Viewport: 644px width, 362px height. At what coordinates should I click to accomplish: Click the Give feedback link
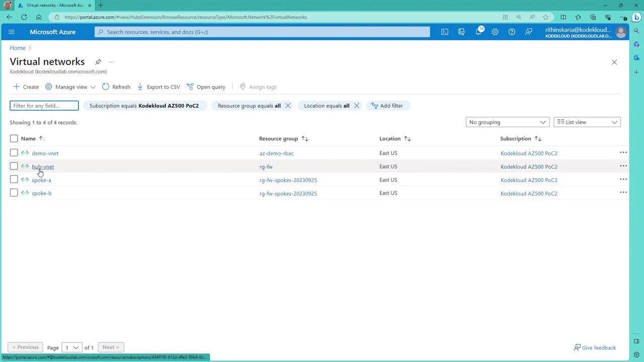[x=595, y=347]
